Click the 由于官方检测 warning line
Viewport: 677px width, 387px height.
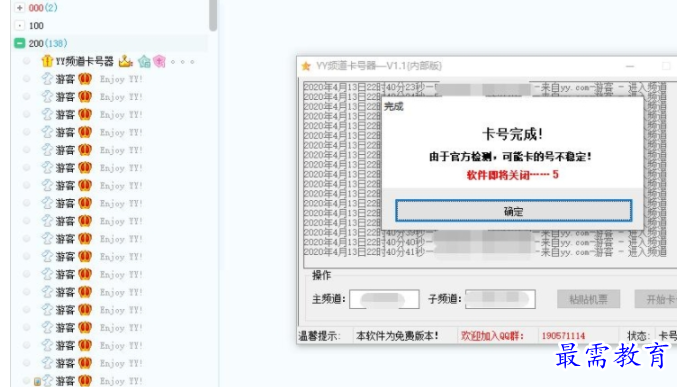click(x=510, y=156)
